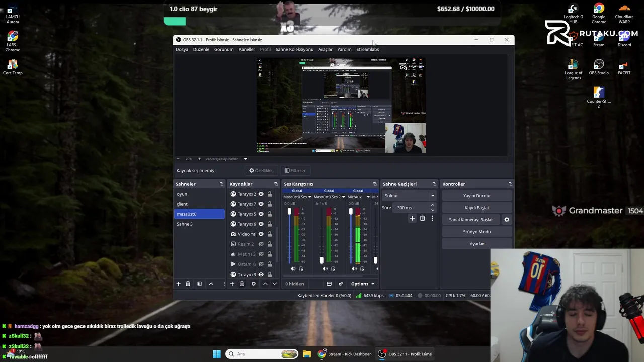
Task: Open the Paneller menu
Action: (x=247, y=49)
